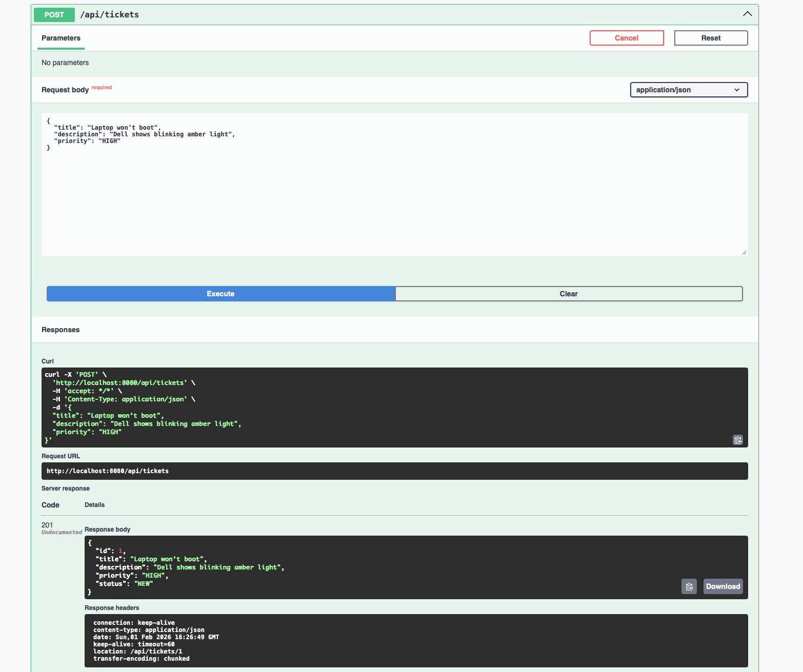Screen dimensions: 803x672
Task: Cancel the try-it-out mode
Action: [627, 37]
